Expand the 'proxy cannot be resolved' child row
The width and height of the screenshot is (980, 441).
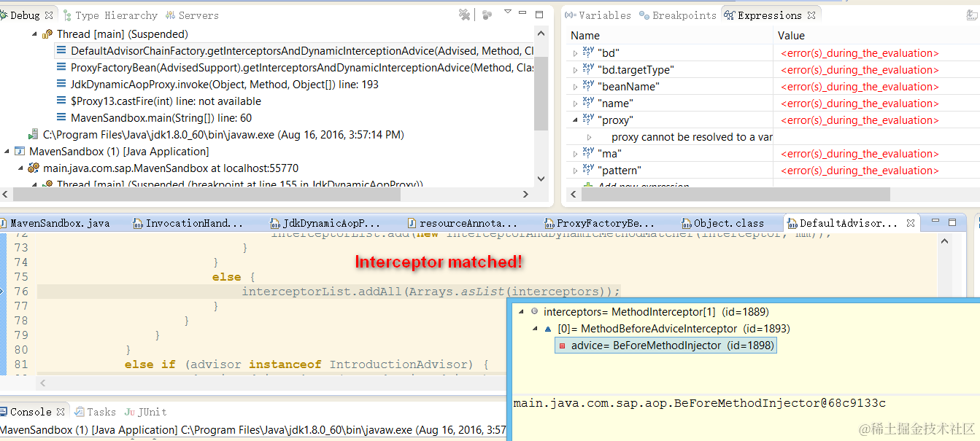click(590, 137)
